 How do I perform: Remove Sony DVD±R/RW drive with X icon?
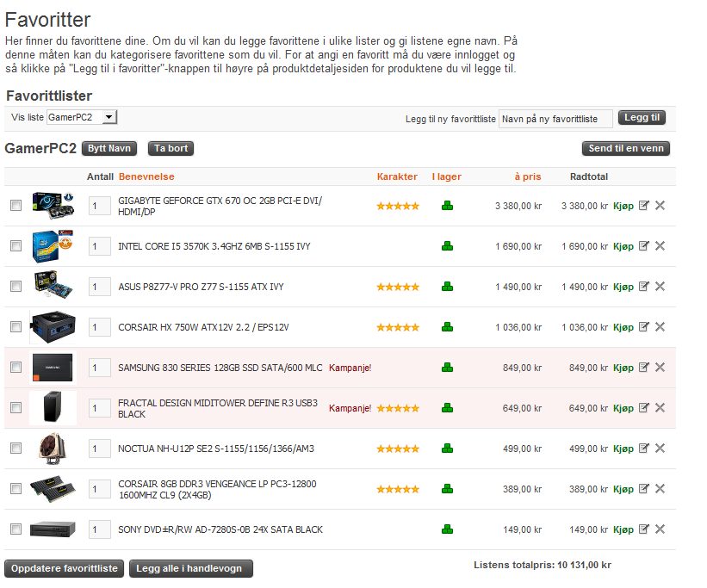pyautogui.click(x=660, y=529)
